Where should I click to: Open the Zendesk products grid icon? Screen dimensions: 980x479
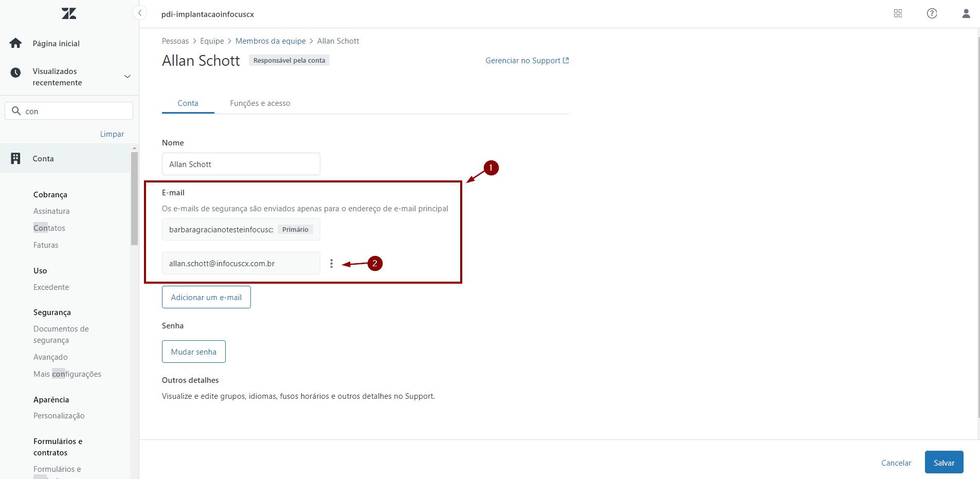coord(898,13)
